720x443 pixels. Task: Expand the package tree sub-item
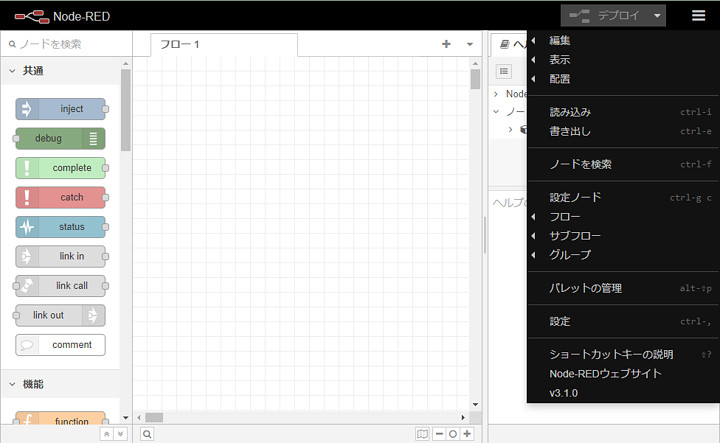pos(510,129)
